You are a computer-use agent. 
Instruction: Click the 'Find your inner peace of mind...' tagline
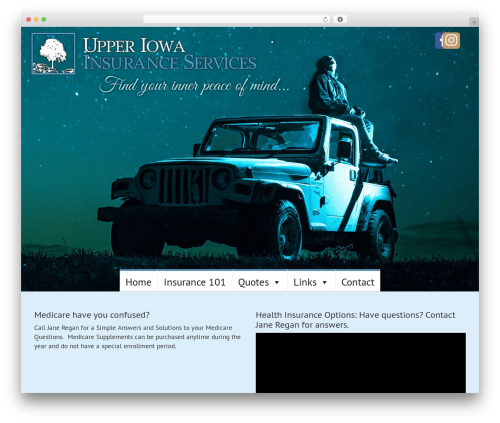[x=194, y=85]
